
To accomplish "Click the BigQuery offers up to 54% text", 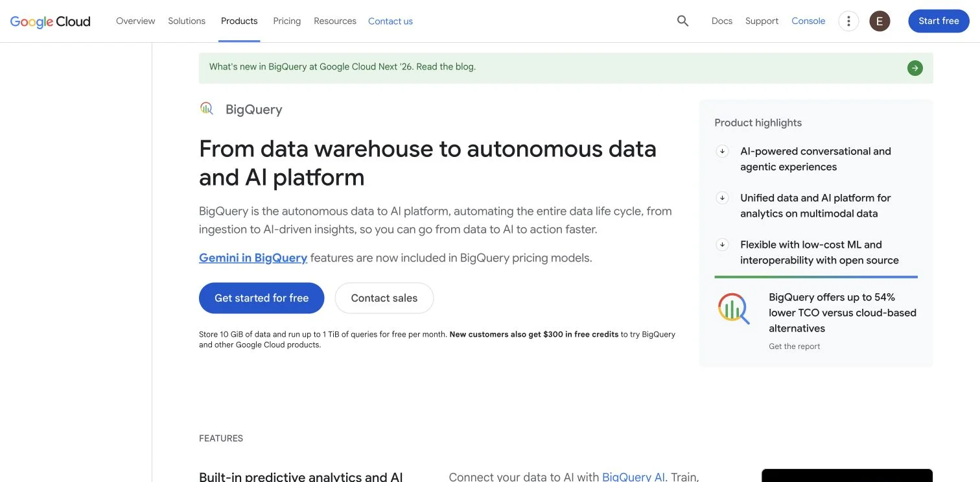I will (842, 313).
